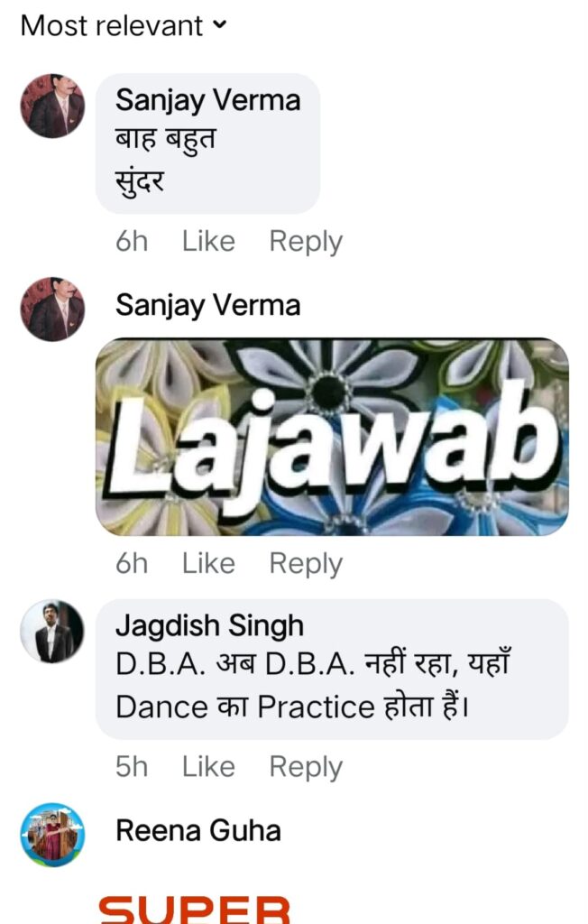Open the Most relevant sort dropdown
This screenshot has height=924, width=588.
[124, 26]
